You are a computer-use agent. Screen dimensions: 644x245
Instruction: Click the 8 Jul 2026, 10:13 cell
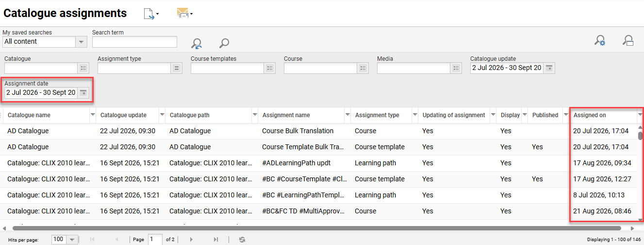[x=603, y=195]
